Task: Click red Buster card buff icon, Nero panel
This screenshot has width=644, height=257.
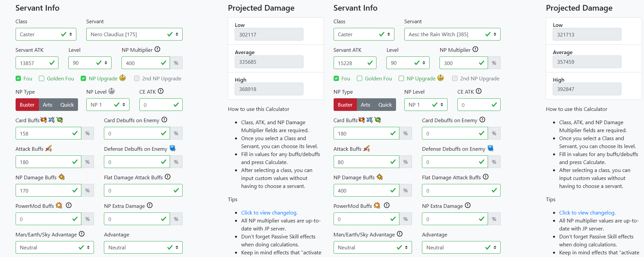Action: pos(43,120)
